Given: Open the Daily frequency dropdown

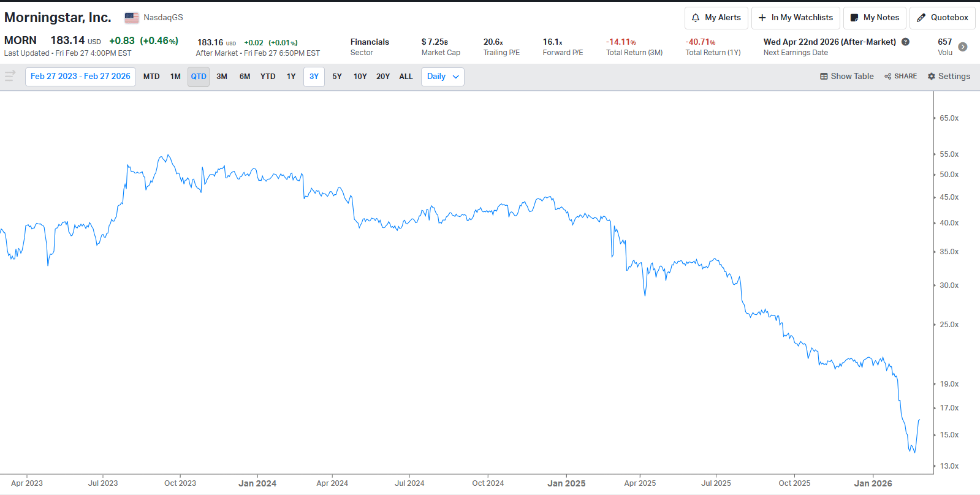Looking at the screenshot, I should (443, 77).
